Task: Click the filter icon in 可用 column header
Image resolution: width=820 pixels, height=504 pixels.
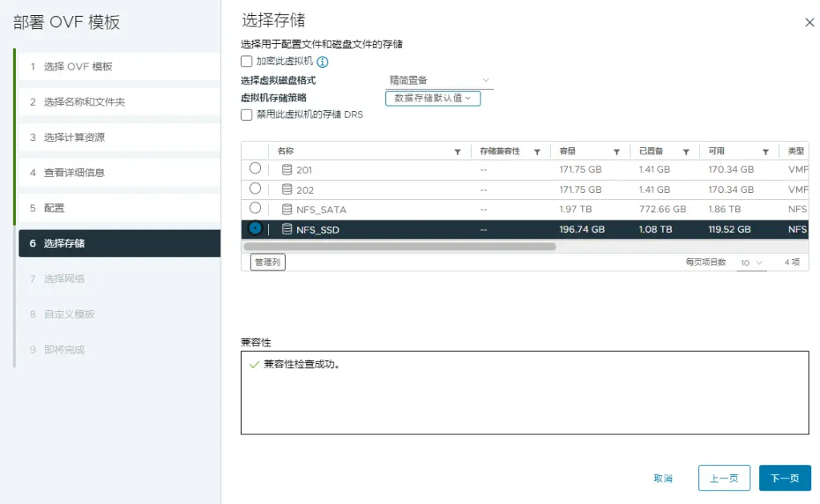Action: [766, 151]
